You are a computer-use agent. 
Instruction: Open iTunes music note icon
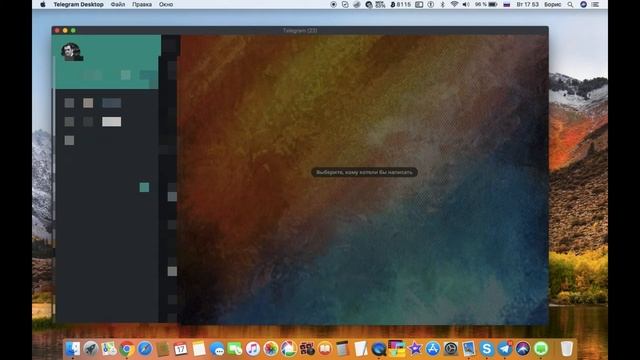253,349
